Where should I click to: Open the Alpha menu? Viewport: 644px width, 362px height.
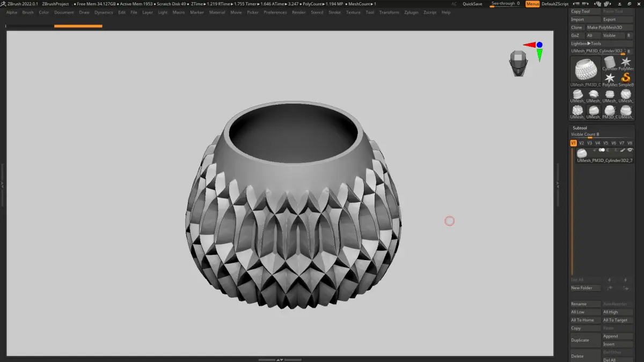12,12
